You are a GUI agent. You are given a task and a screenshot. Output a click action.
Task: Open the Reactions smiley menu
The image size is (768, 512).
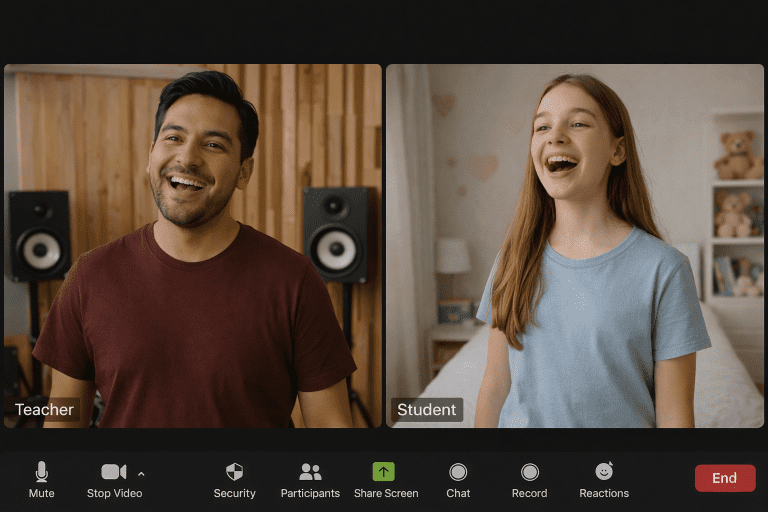(604, 472)
